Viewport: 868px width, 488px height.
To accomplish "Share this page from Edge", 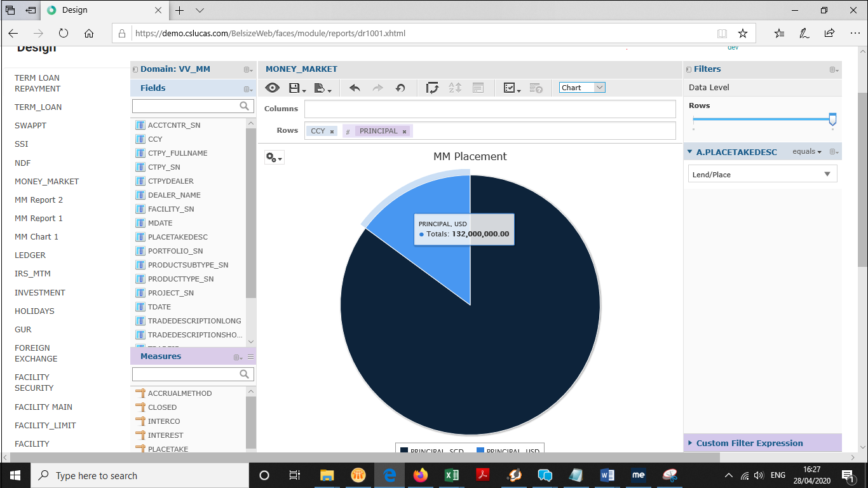I will coord(829,34).
